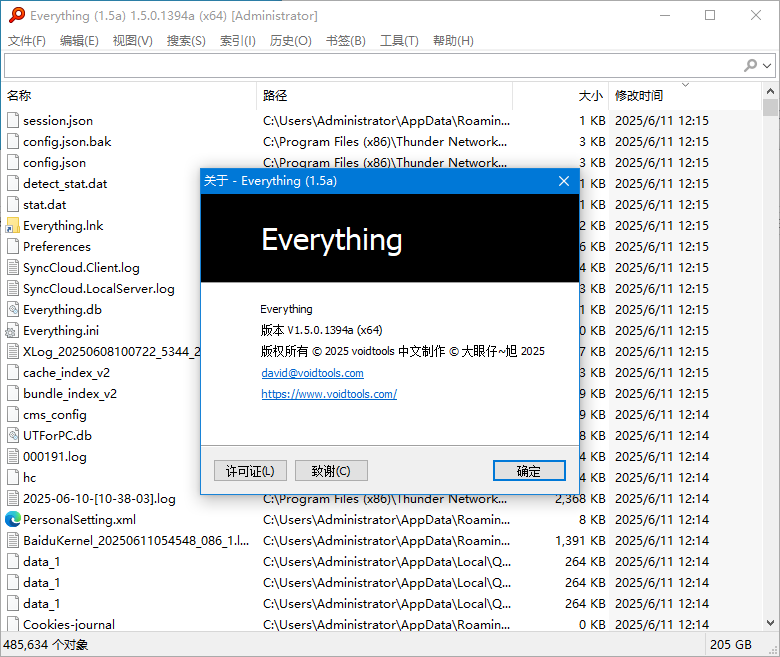The image size is (780, 657).
Task: Click the Preferences file icon
Action: pos(13,247)
